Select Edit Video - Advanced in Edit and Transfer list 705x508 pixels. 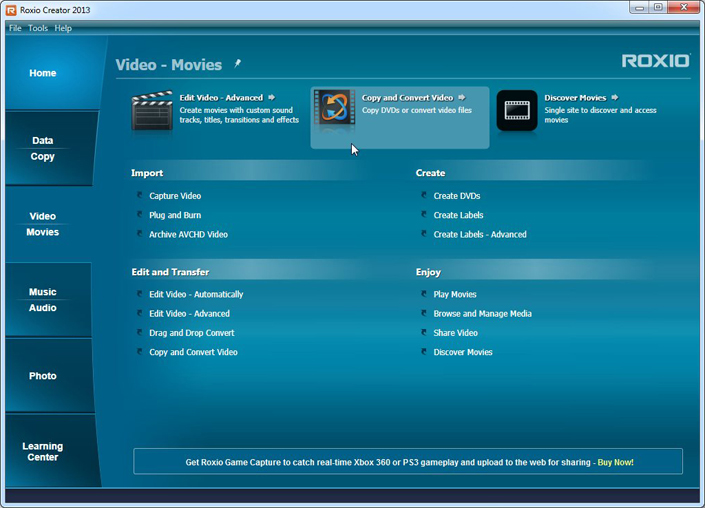coord(189,313)
